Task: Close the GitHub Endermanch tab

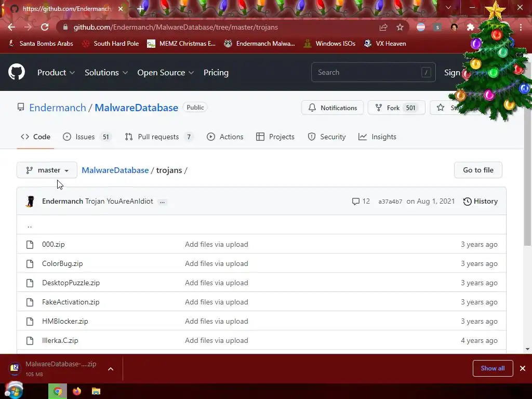Action: point(121,9)
